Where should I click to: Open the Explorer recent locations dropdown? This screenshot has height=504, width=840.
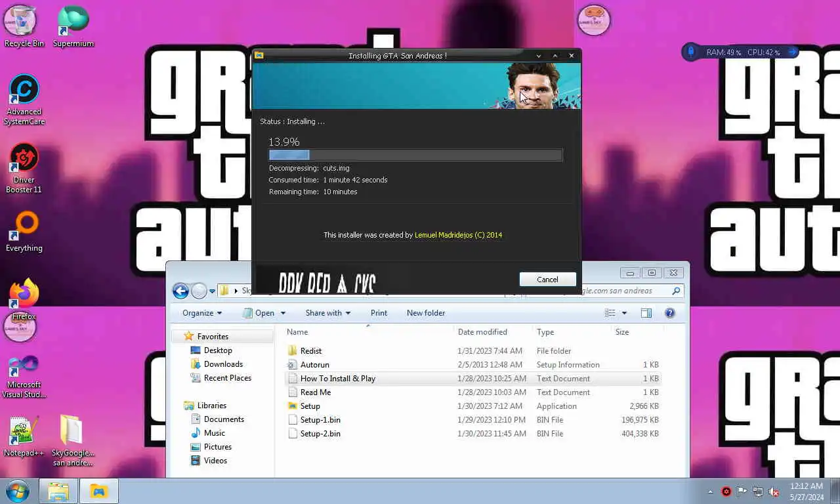coord(212,291)
